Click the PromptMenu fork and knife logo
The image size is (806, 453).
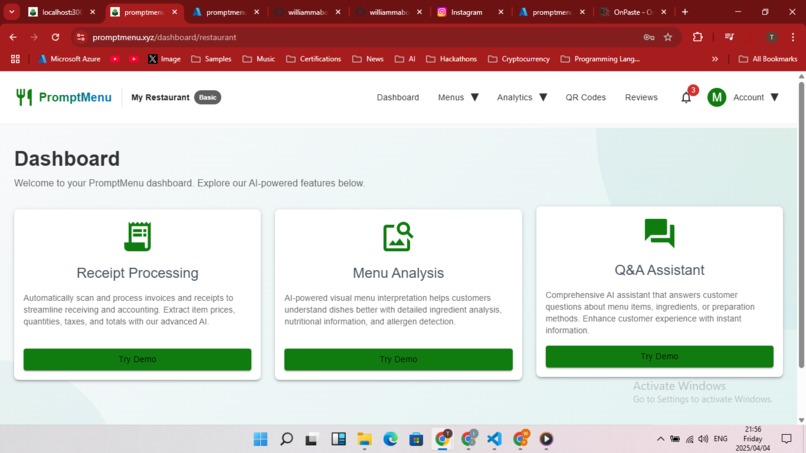click(24, 97)
